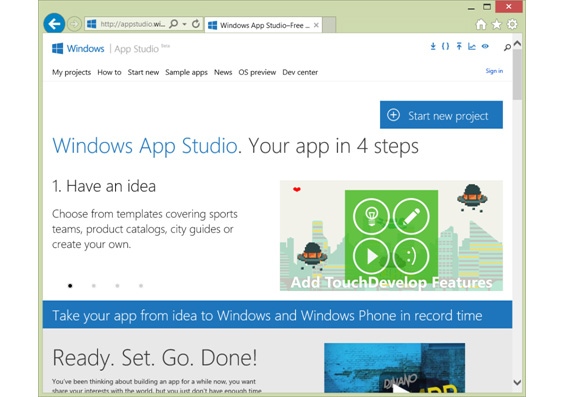Open the browser Tools gear menu
Image resolution: width=565 pixels, height=397 pixels.
click(512, 24)
